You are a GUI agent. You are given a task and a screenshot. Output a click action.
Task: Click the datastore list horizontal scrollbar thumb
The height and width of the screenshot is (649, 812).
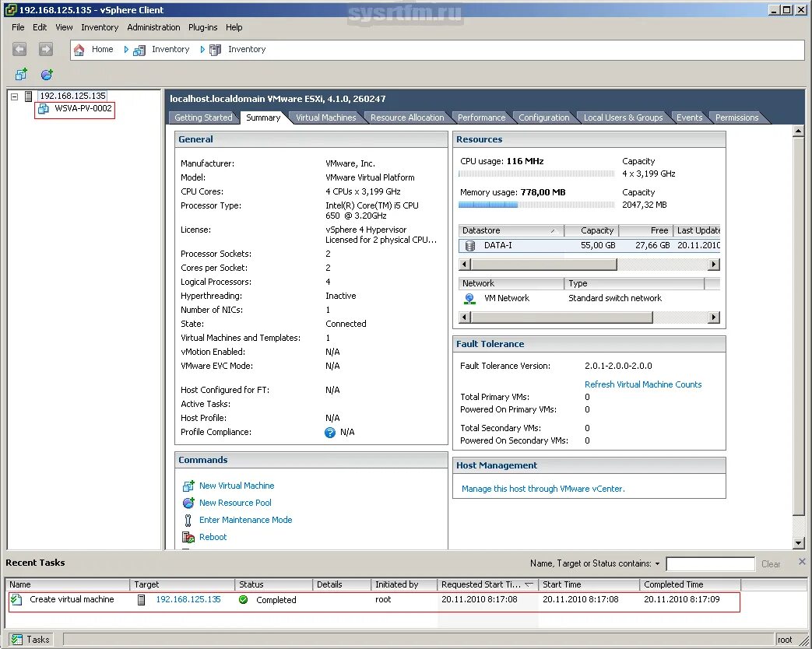tap(543, 265)
